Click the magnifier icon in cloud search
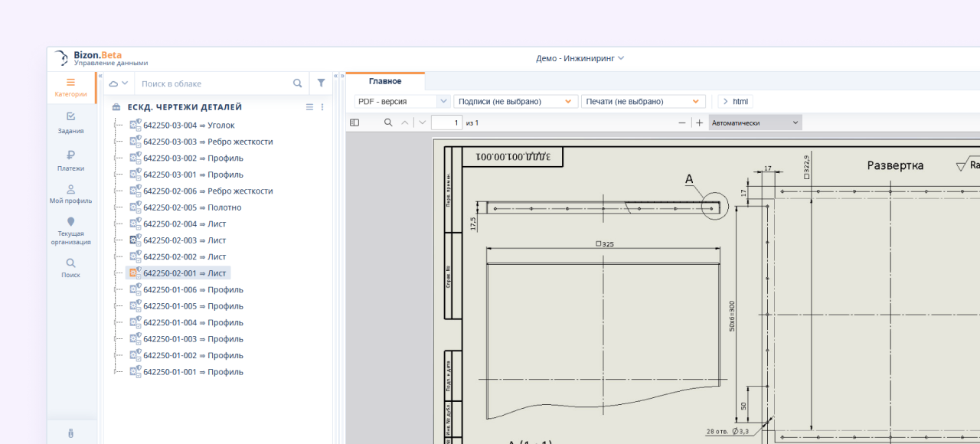Image resolution: width=980 pixels, height=444 pixels. coord(298,83)
